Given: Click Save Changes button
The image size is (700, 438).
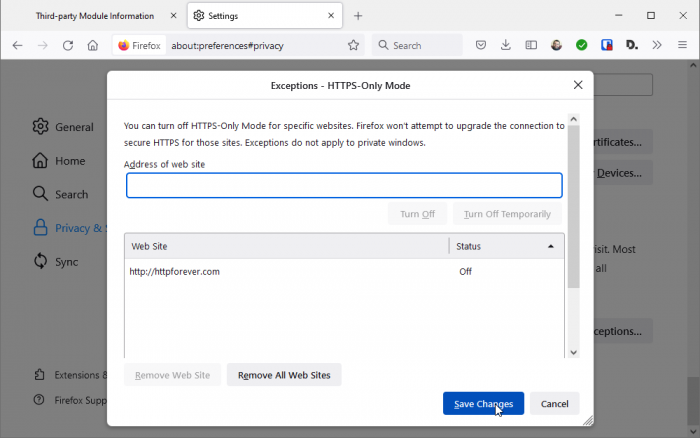Looking at the screenshot, I should pyautogui.click(x=483, y=404).
